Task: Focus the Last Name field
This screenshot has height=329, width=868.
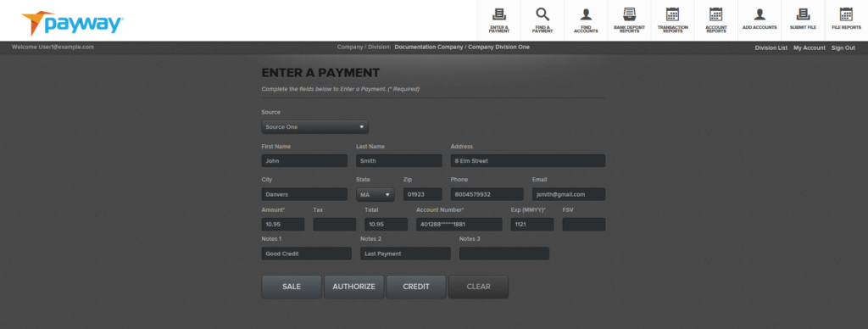Action: (399, 160)
